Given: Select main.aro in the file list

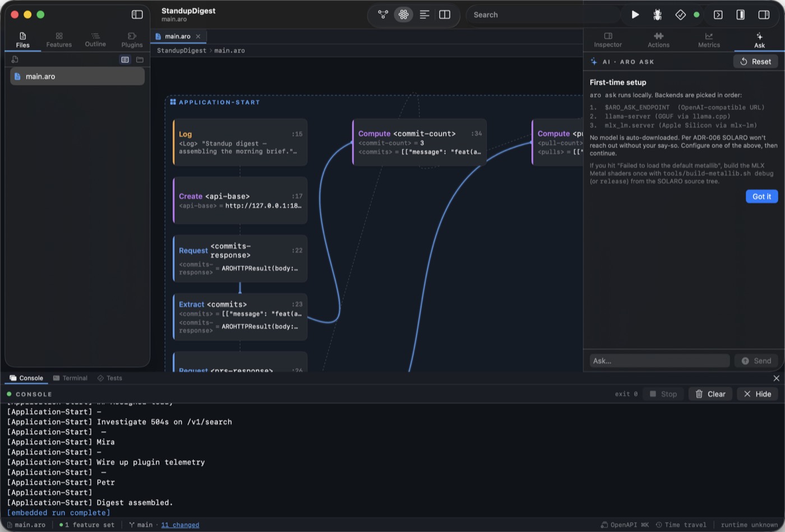Looking at the screenshot, I should click(x=77, y=76).
